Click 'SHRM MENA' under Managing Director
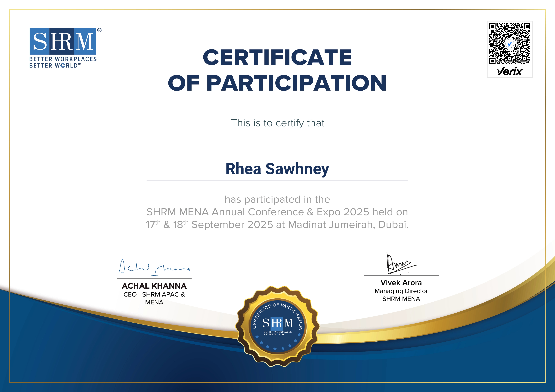The width and height of the screenshot is (555, 392). point(401,299)
